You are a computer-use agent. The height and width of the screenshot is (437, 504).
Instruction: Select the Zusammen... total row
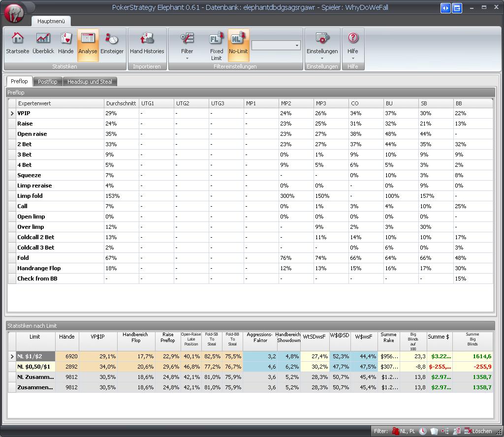click(x=250, y=387)
